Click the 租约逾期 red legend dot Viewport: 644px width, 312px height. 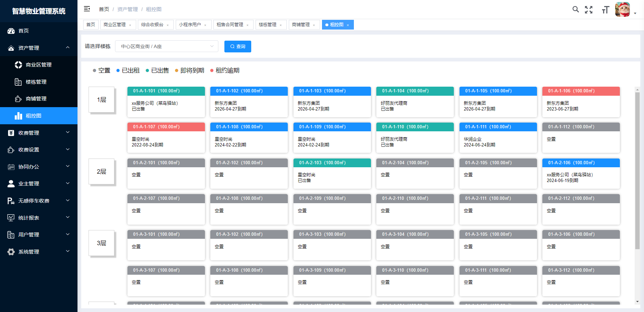coord(212,71)
